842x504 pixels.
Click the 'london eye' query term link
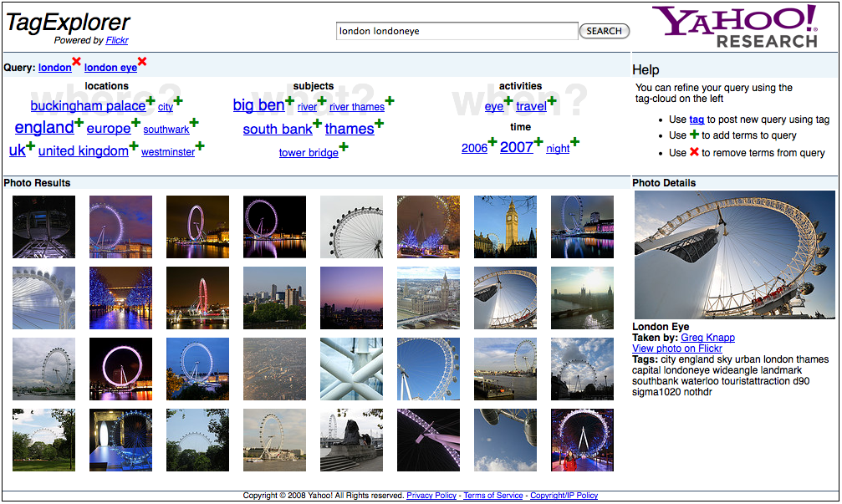tap(110, 68)
